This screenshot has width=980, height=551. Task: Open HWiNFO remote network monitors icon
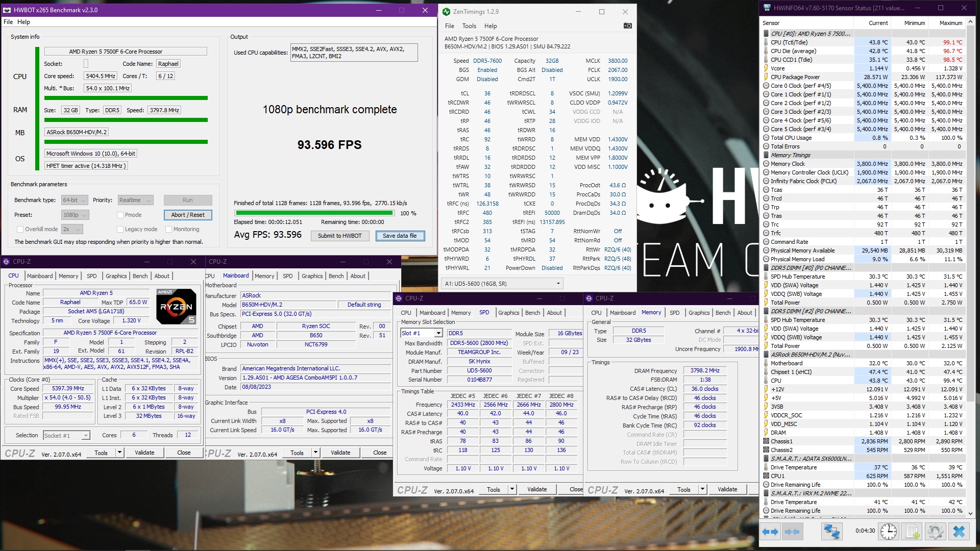click(x=831, y=532)
